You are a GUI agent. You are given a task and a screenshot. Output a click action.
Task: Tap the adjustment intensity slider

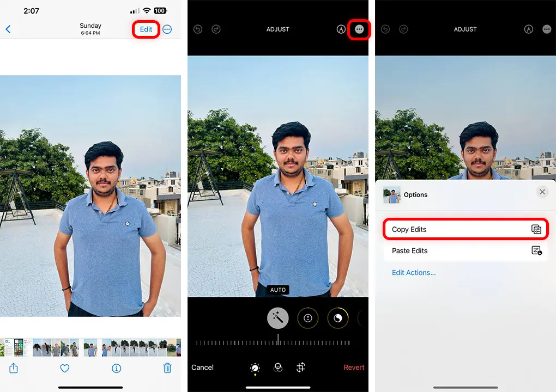273,342
